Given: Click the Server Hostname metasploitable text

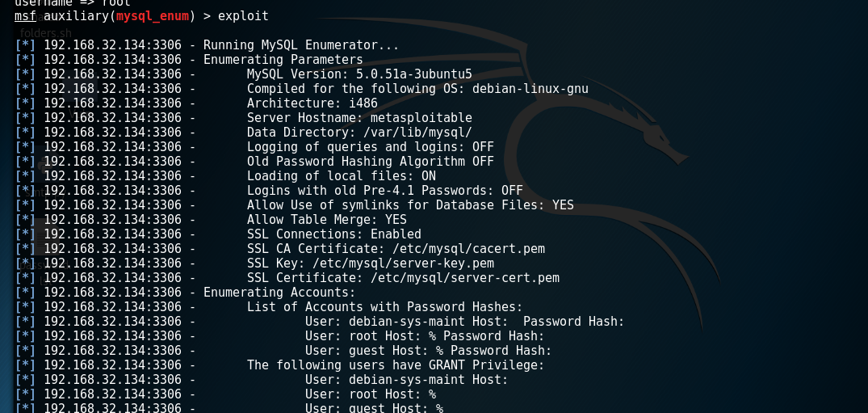Looking at the screenshot, I should 348,118.
